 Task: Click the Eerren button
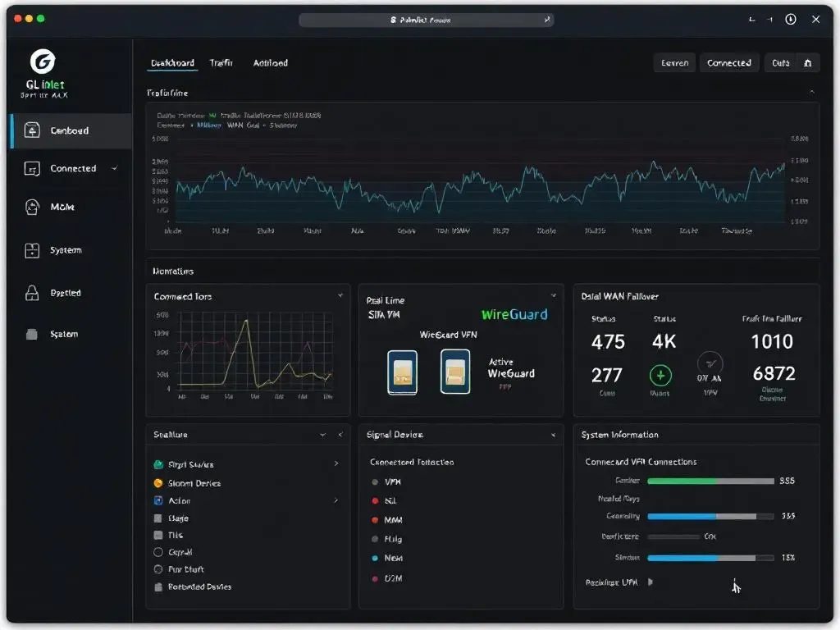pos(674,63)
